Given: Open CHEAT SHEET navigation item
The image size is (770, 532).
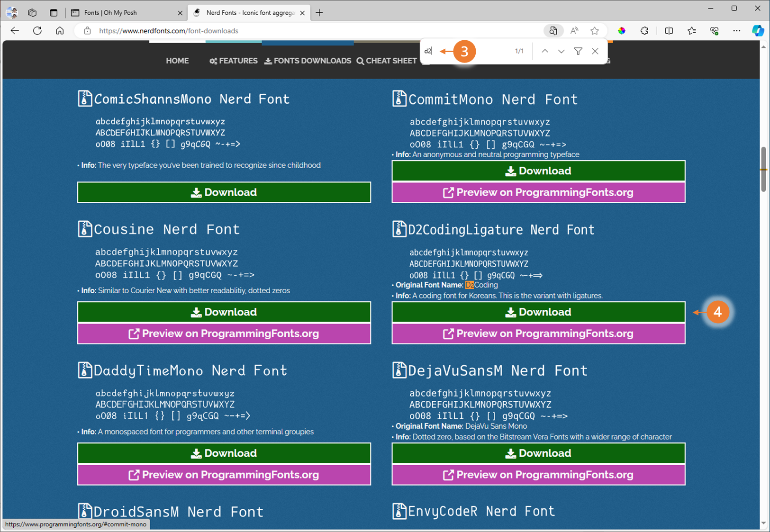Looking at the screenshot, I should point(387,61).
